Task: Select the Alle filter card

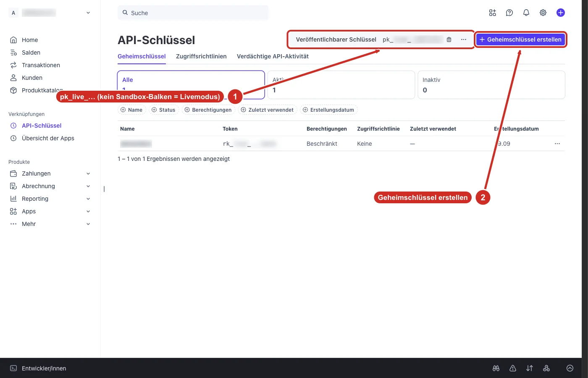Action: (191, 85)
